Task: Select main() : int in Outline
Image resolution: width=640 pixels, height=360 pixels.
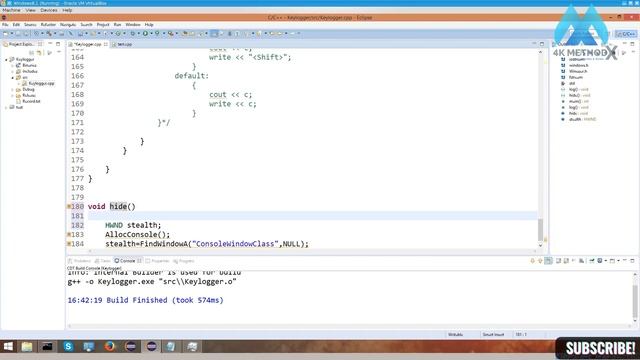Action: click(x=578, y=101)
